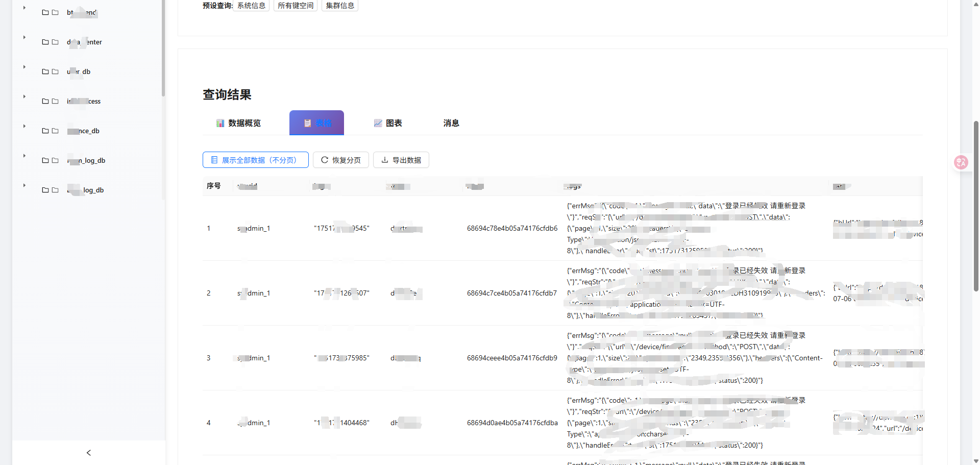Switch to the 图表 tab
Image resolution: width=980 pixels, height=465 pixels.
388,123
